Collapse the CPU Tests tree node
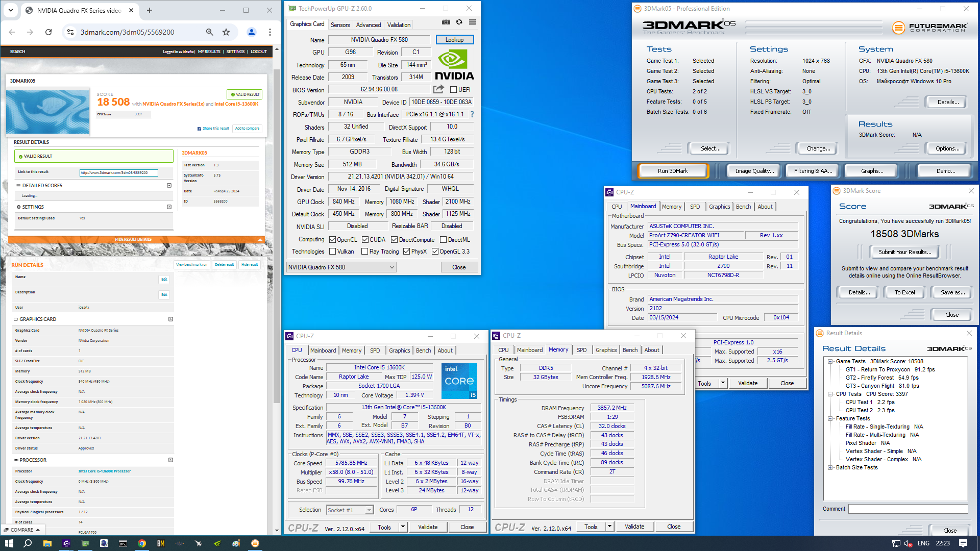This screenshot has width=980, height=551. [830, 394]
